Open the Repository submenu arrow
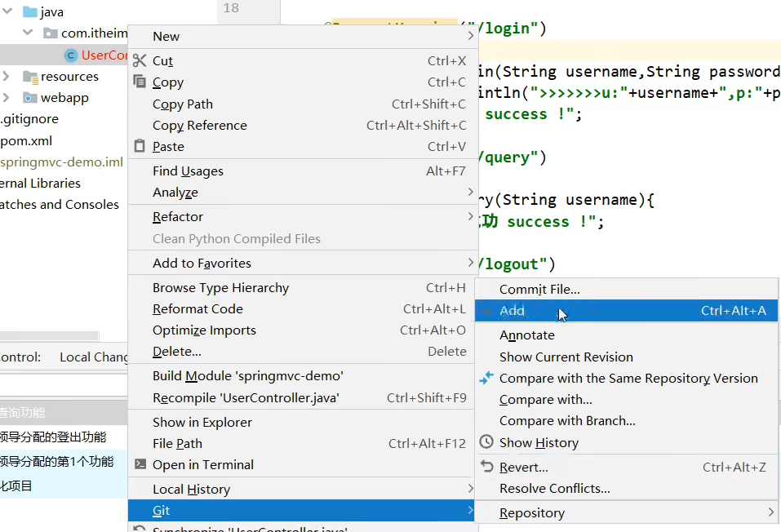Screen dimensions: 781x532 point(770,512)
